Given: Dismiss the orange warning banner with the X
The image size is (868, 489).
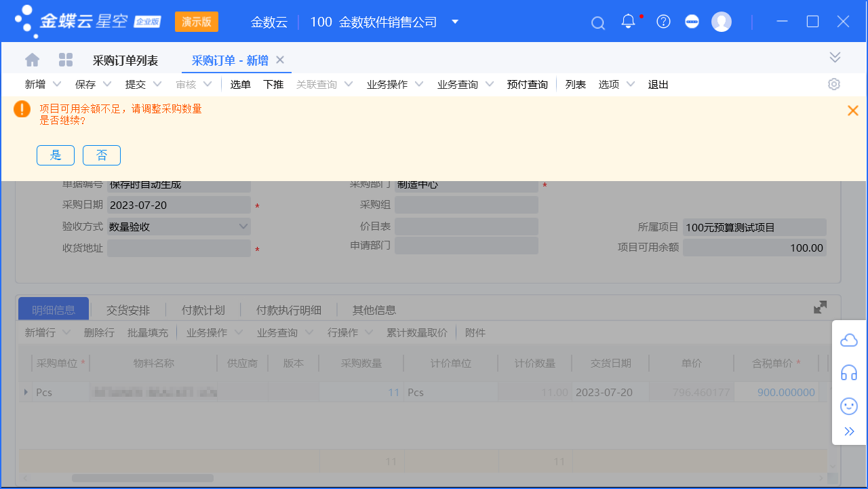Looking at the screenshot, I should [853, 111].
